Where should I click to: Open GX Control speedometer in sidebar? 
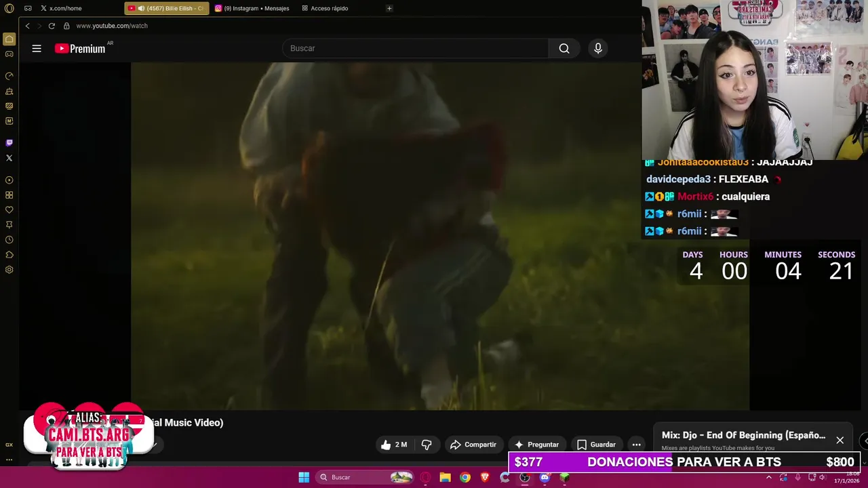(9, 76)
